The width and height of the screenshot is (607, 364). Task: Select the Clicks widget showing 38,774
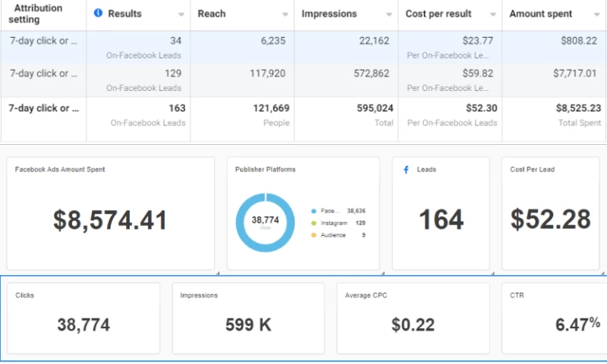(x=83, y=318)
